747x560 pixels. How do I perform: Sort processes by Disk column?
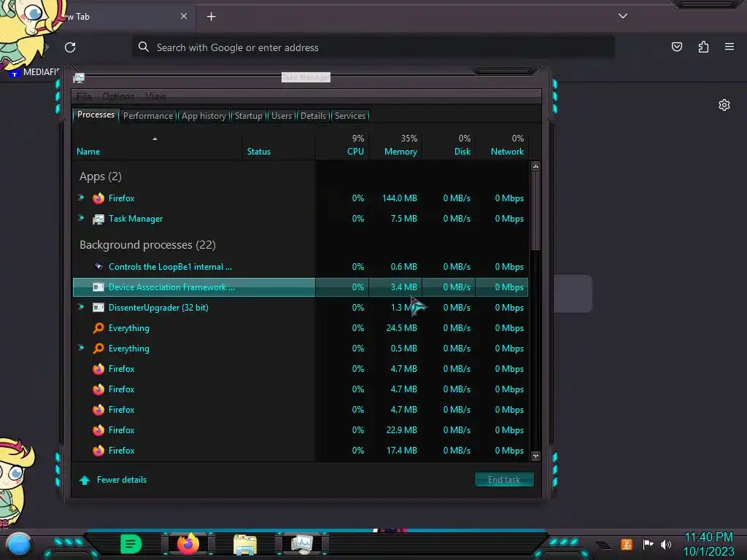[449, 146]
